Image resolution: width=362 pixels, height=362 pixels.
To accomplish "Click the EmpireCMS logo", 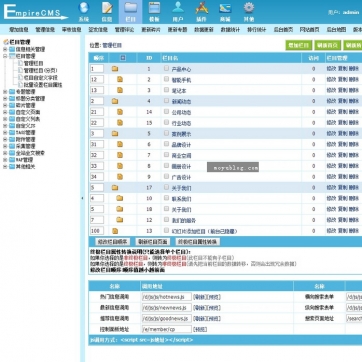I will point(35,12).
